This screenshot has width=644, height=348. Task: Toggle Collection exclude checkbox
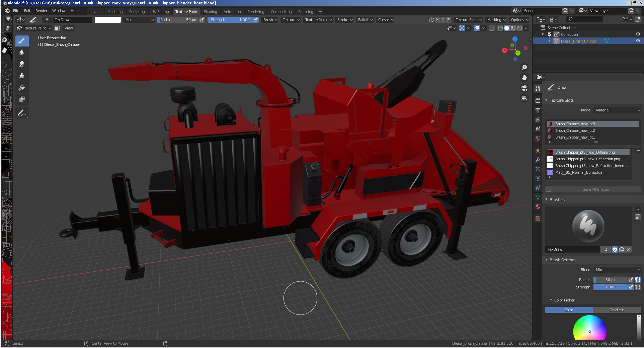550,34
